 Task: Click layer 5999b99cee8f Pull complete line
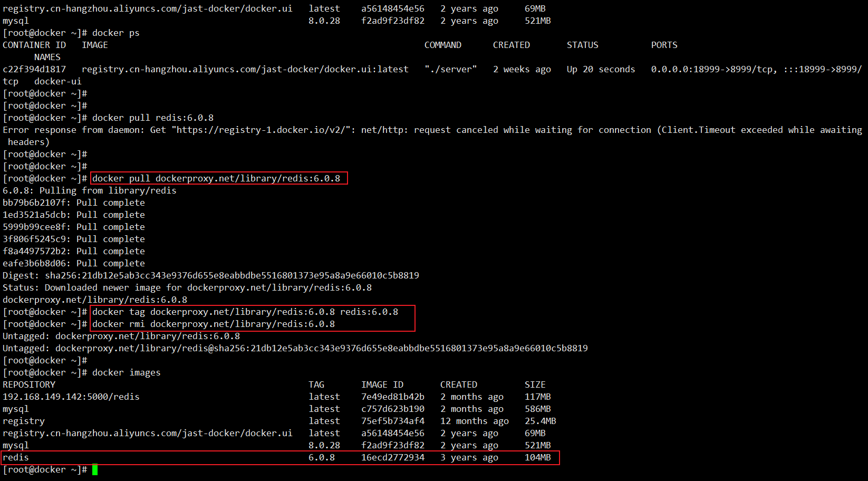coord(74,227)
